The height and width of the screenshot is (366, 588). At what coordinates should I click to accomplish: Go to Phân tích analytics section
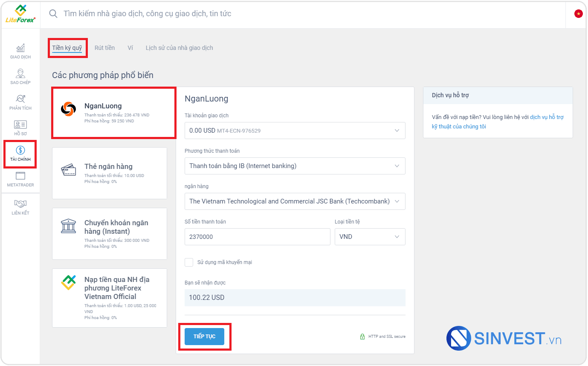pyautogui.click(x=20, y=102)
